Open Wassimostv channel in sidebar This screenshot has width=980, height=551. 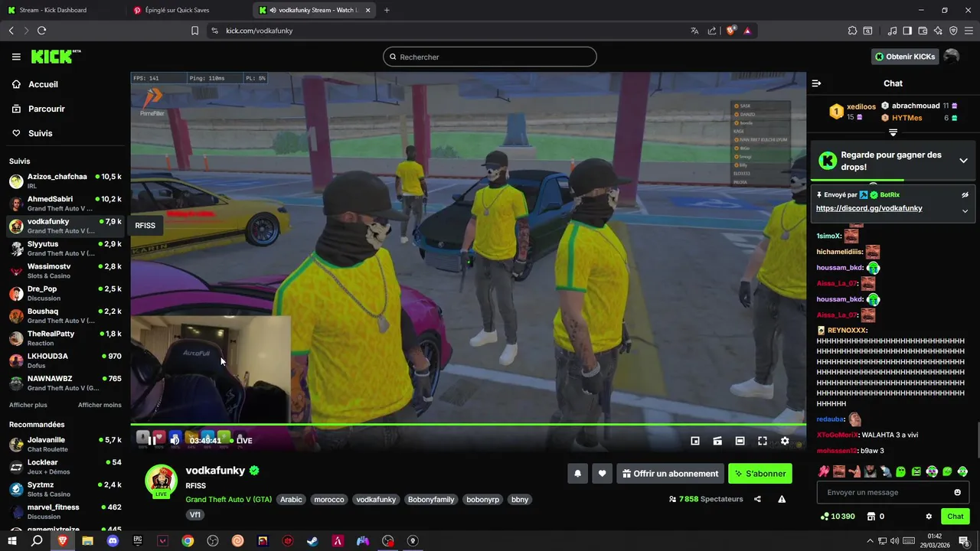click(65, 271)
